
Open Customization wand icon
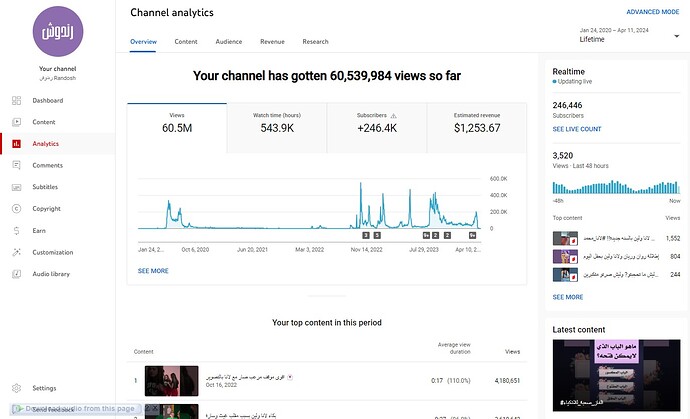17,253
